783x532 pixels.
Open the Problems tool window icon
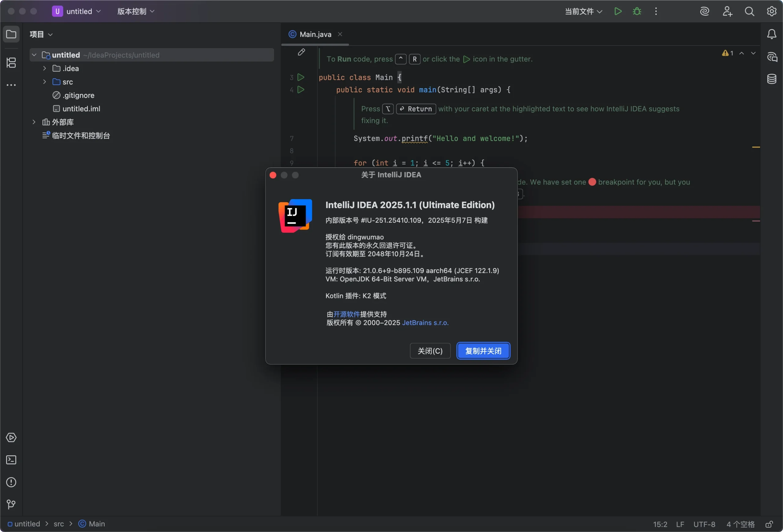(11, 482)
